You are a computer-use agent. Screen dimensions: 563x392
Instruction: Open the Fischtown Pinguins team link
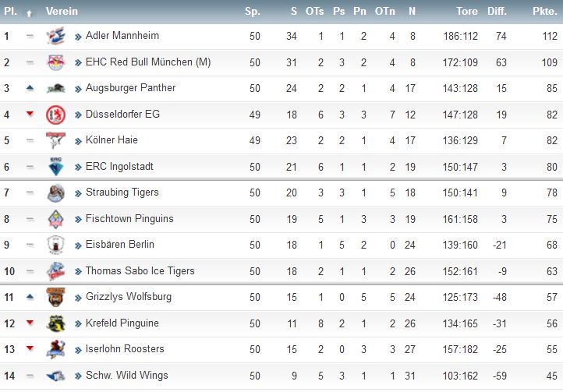click(129, 219)
